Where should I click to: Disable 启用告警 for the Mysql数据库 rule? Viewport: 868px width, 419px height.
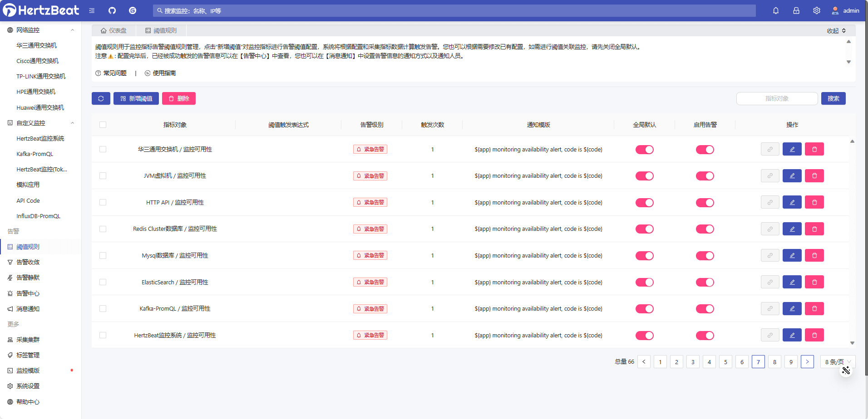[x=705, y=255]
